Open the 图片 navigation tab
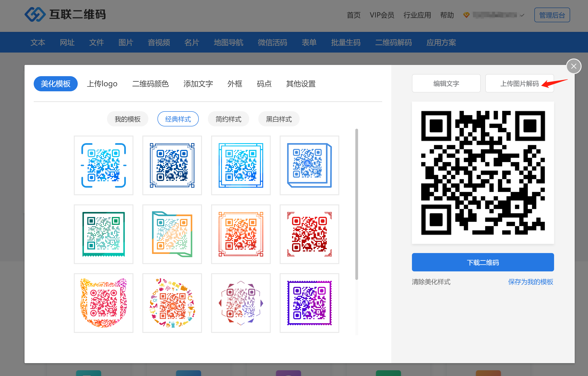This screenshot has width=588, height=376. [x=126, y=42]
